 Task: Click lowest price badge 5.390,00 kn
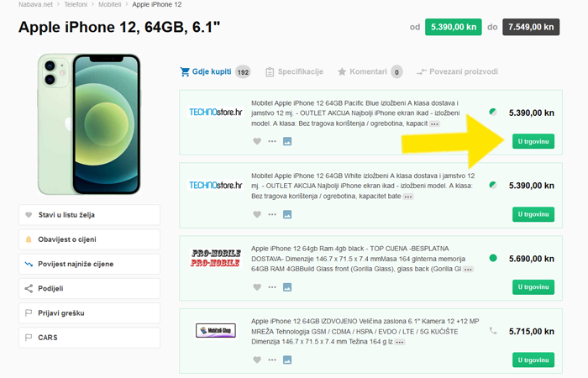tap(454, 27)
